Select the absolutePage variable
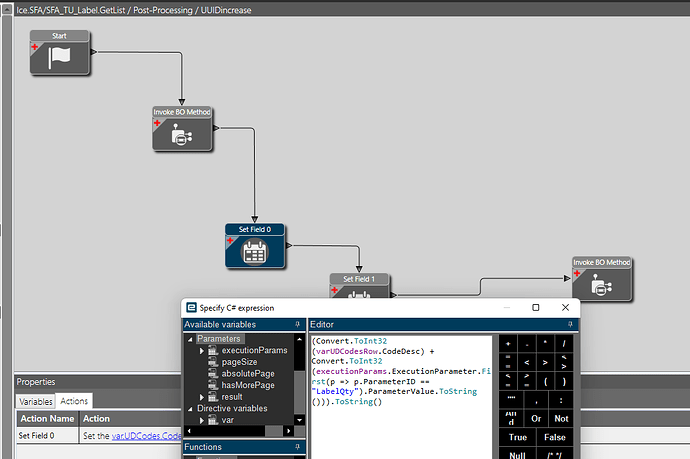The image size is (690, 459). pos(248,374)
